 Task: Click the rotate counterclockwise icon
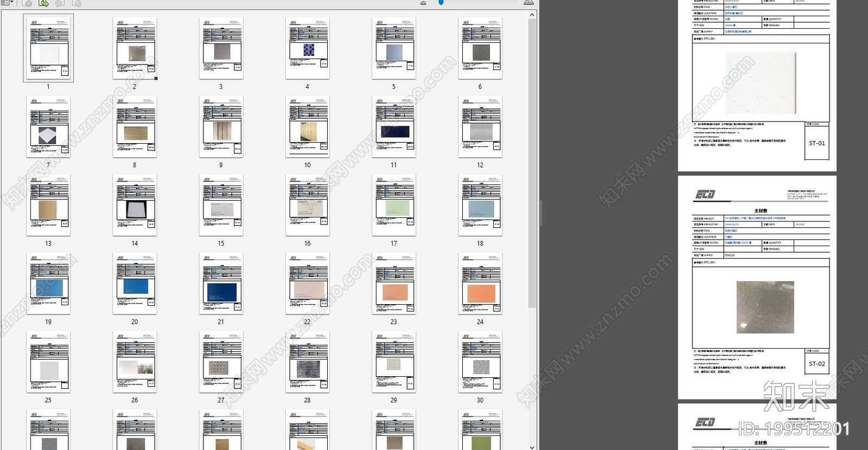coord(60,3)
